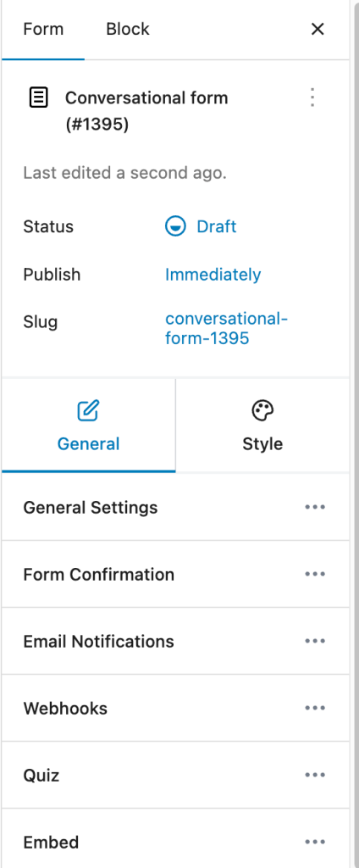Open the Quiz panel row
This screenshot has height=868, width=359.
pyautogui.click(x=175, y=775)
